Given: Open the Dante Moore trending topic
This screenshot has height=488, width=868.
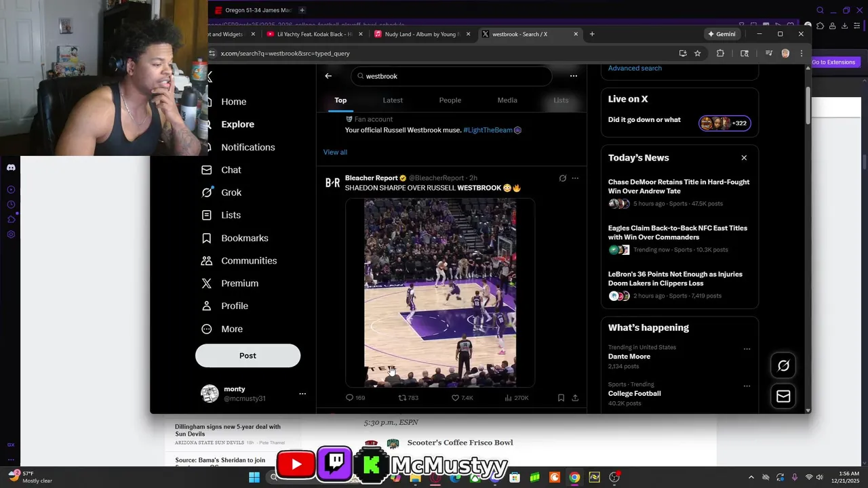Looking at the screenshot, I should point(629,357).
